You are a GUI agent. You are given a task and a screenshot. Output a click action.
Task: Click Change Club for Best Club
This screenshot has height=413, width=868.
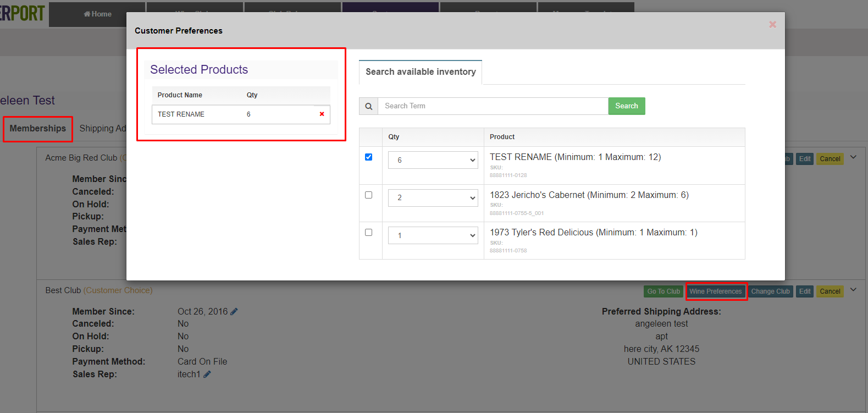[770, 291]
